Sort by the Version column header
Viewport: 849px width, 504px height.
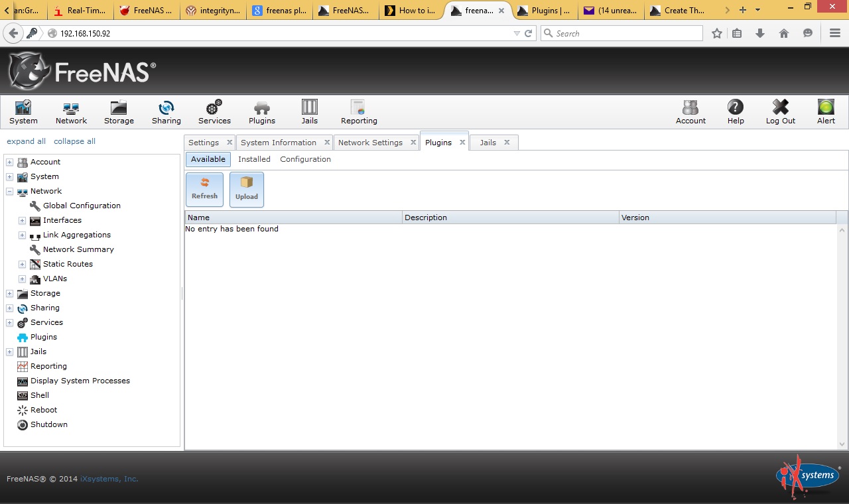click(727, 218)
